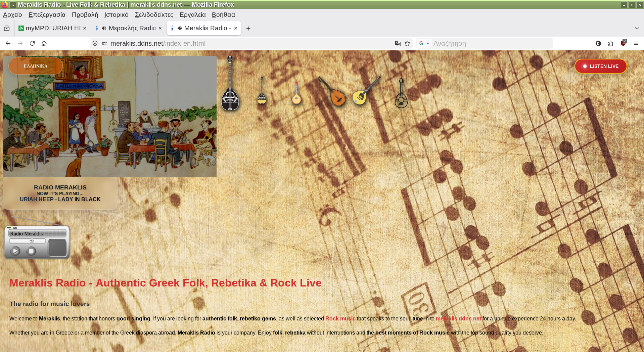Switch language with the ΕΛΛΗΝΙΚΑ button
The height and width of the screenshot is (352, 644).
(36, 66)
